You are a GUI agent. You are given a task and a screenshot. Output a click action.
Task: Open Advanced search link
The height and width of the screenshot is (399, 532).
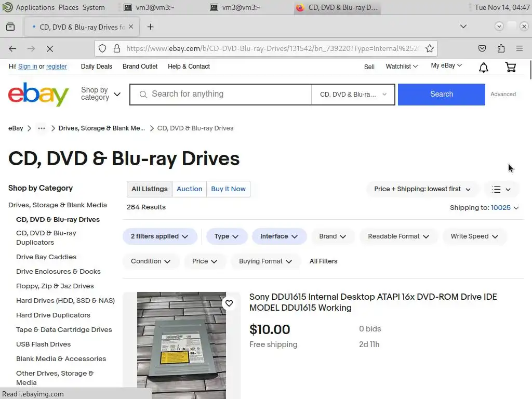tap(503, 95)
